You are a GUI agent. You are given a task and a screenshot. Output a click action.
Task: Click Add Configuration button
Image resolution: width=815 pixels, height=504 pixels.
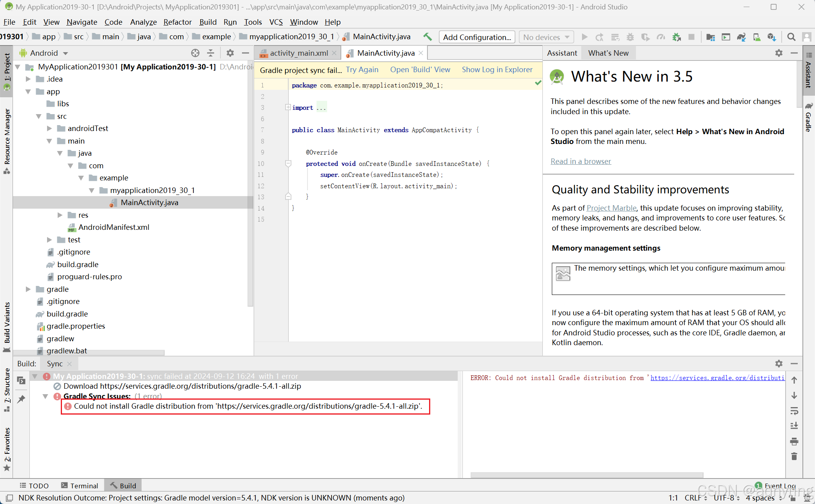(x=477, y=37)
